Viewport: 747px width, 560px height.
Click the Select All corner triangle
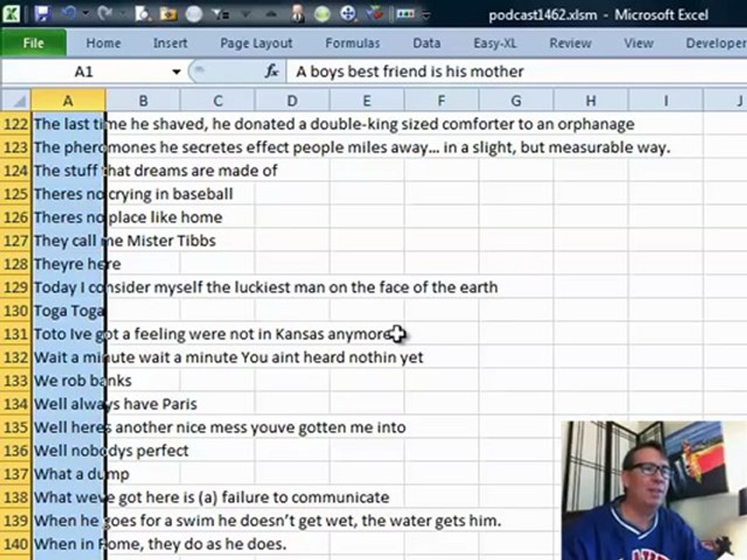tap(16, 100)
